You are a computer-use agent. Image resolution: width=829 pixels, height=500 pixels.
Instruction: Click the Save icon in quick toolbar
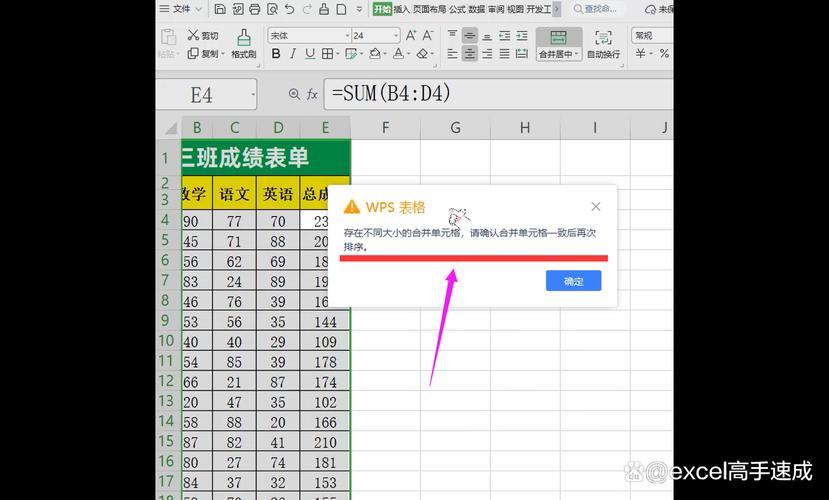click(x=220, y=9)
